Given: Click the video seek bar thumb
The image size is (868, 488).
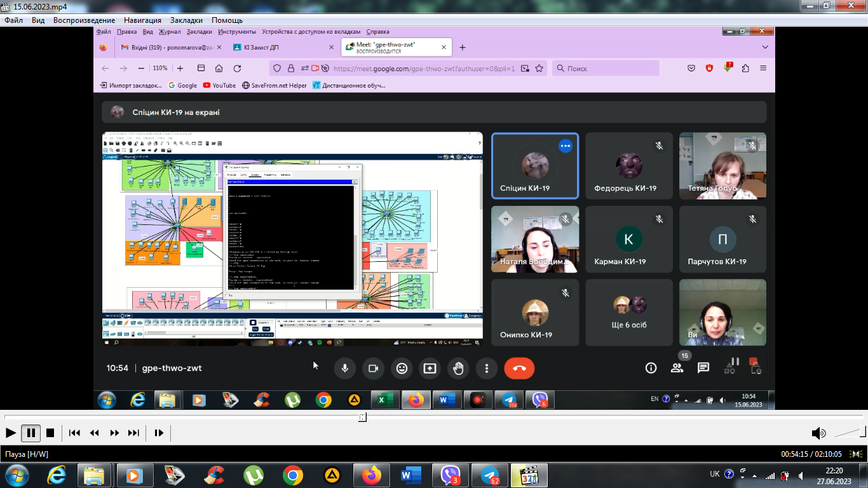Looking at the screenshot, I should [x=362, y=417].
